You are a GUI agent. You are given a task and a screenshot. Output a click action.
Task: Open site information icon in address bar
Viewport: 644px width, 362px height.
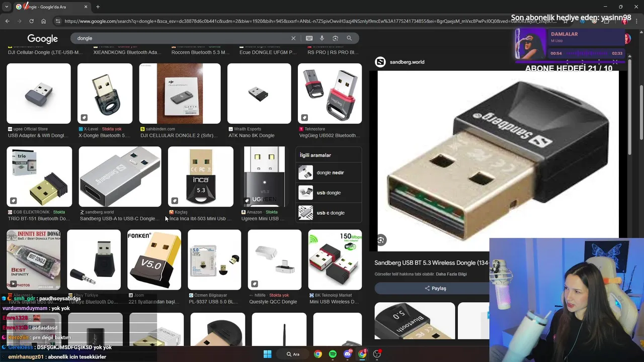coord(58,21)
